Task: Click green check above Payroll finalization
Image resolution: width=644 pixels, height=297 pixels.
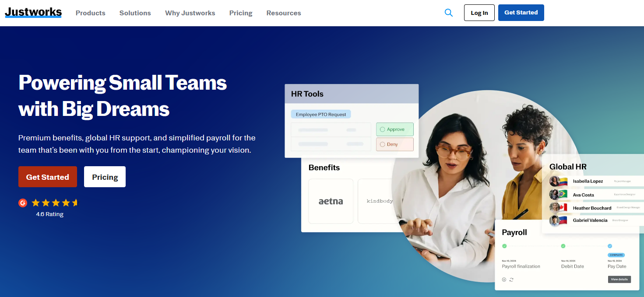Action: 504,246
